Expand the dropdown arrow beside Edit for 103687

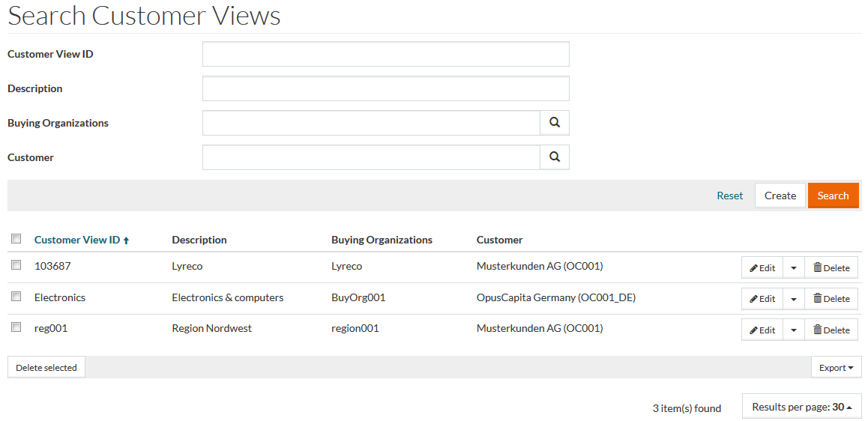click(x=794, y=267)
